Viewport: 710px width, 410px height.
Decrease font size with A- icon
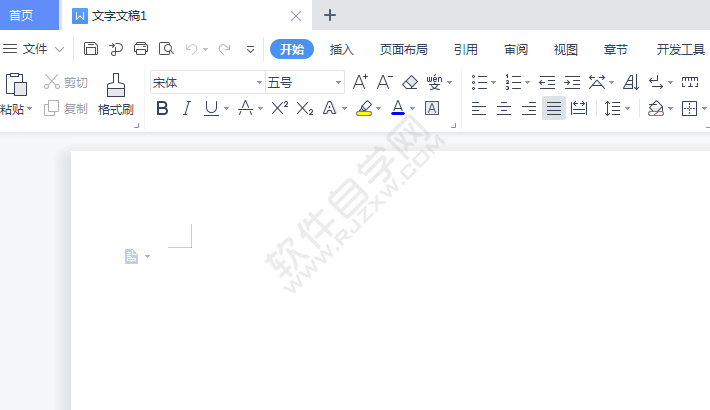pyautogui.click(x=385, y=82)
